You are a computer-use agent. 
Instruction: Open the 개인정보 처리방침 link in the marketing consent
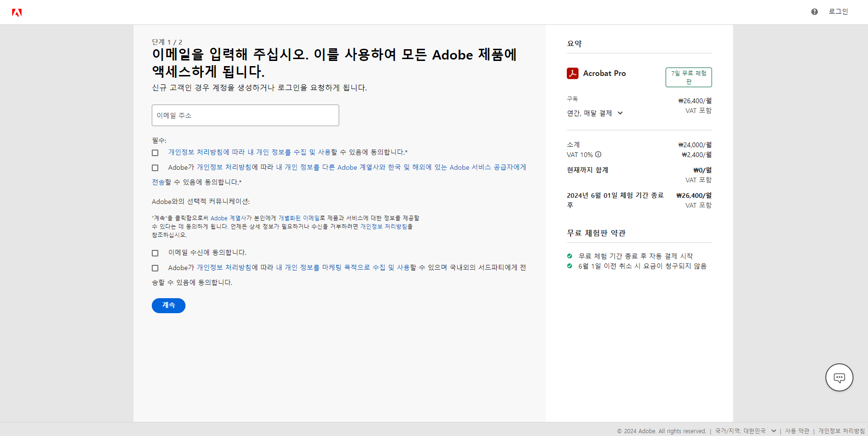[x=224, y=268]
